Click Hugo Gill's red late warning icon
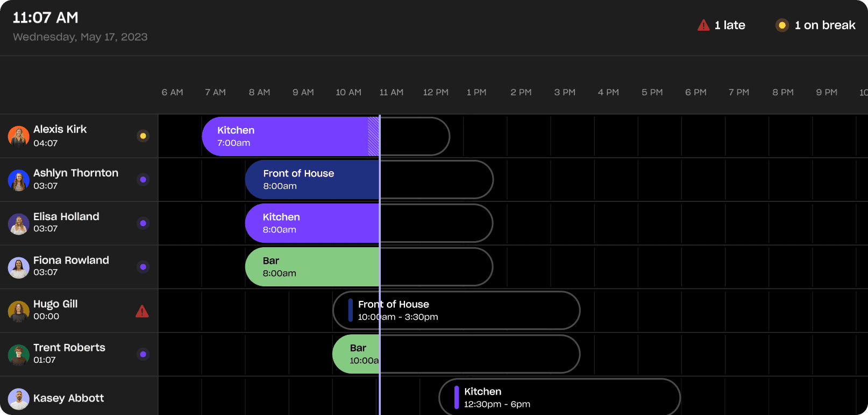Image resolution: width=868 pixels, height=415 pixels. [142, 311]
